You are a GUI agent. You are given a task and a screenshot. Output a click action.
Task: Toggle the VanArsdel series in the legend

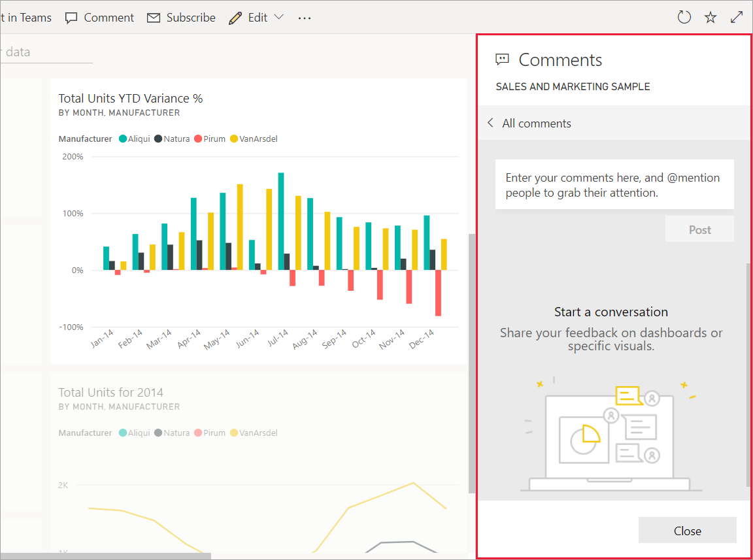pos(254,139)
